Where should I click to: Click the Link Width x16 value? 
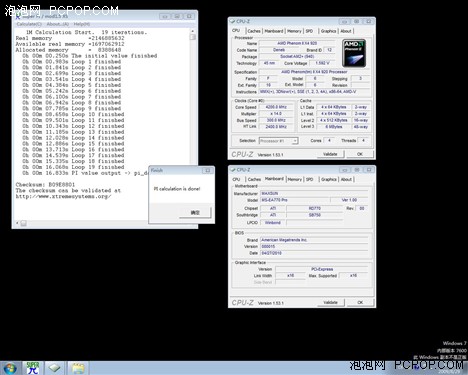(x=290, y=276)
